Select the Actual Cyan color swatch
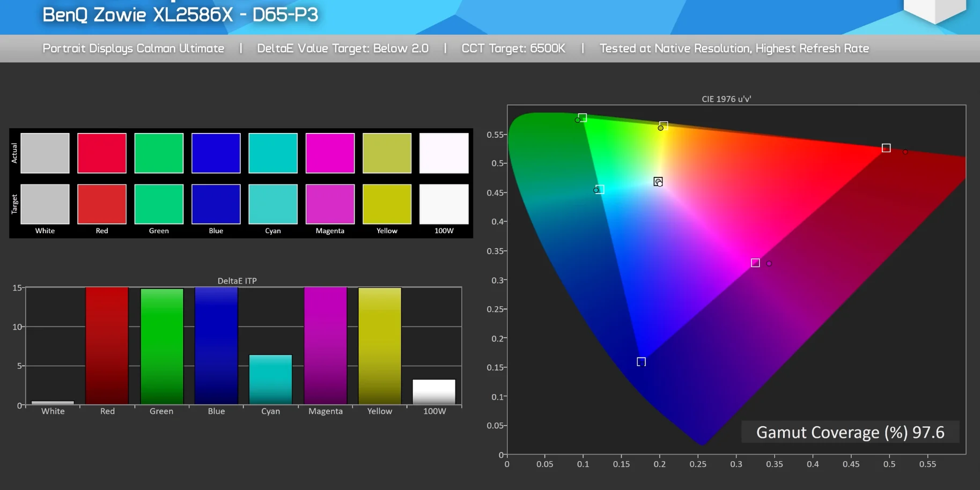The width and height of the screenshot is (980, 490). [273, 153]
